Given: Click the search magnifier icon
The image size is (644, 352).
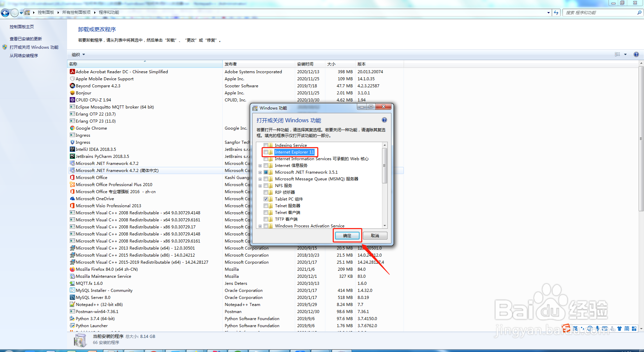Looking at the screenshot, I should (x=639, y=12).
